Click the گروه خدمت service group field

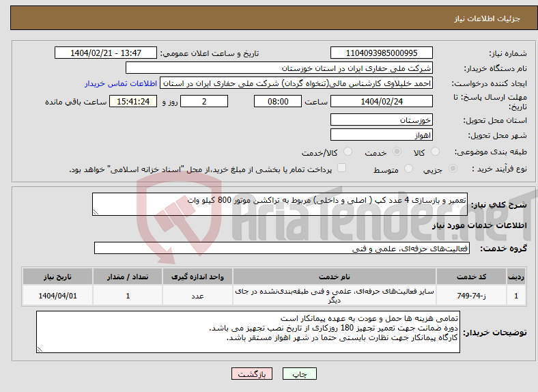pos(282,248)
